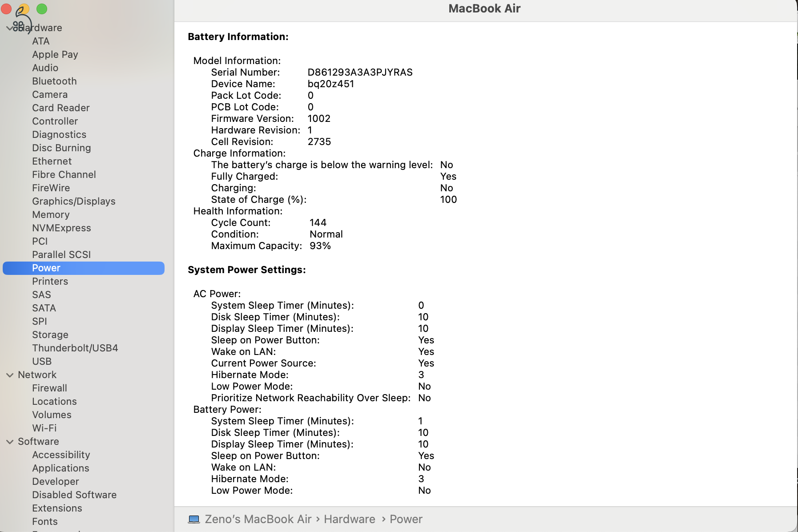Image resolution: width=798 pixels, height=532 pixels.
Task: Select Apple Pay in the sidebar
Action: coord(55,54)
